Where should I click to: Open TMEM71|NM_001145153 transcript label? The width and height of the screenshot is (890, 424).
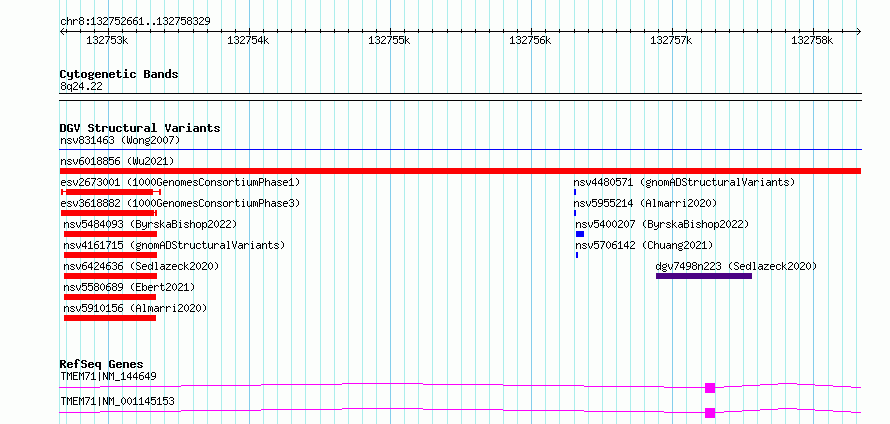tap(117, 401)
